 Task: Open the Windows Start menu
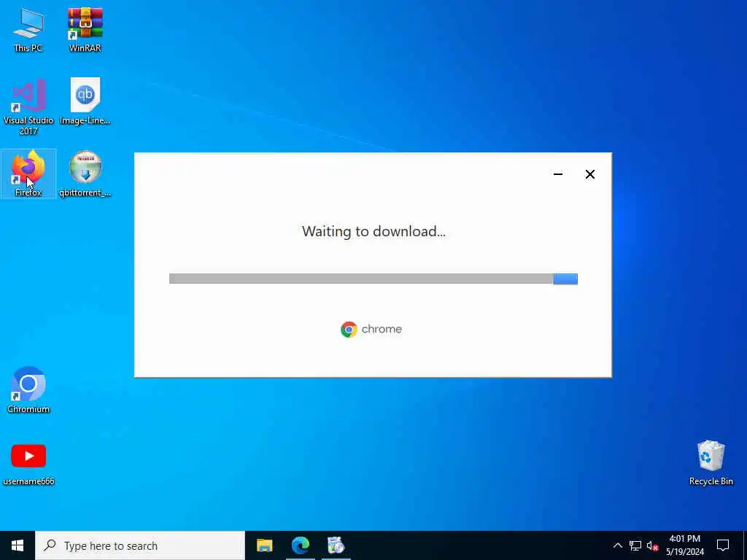pos(18,545)
